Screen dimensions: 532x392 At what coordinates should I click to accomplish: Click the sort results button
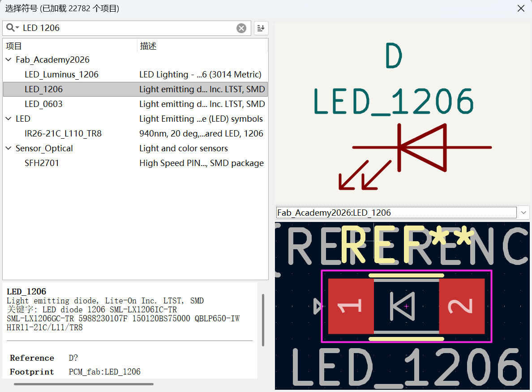tap(261, 28)
